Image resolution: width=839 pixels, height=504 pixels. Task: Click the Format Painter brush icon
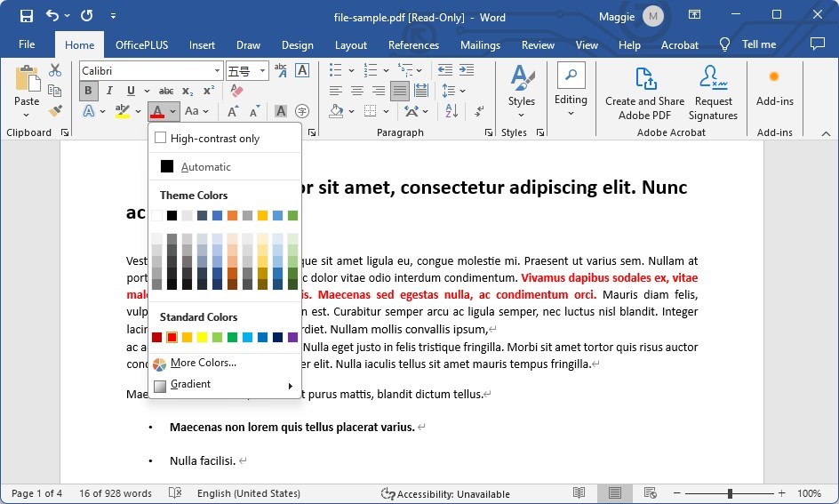(x=55, y=111)
